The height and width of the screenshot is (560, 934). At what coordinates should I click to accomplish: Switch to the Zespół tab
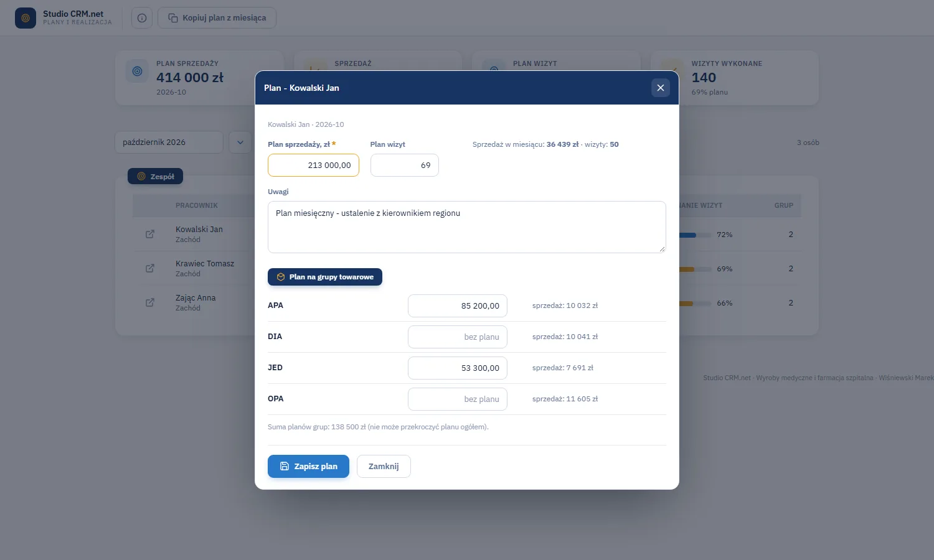156,177
